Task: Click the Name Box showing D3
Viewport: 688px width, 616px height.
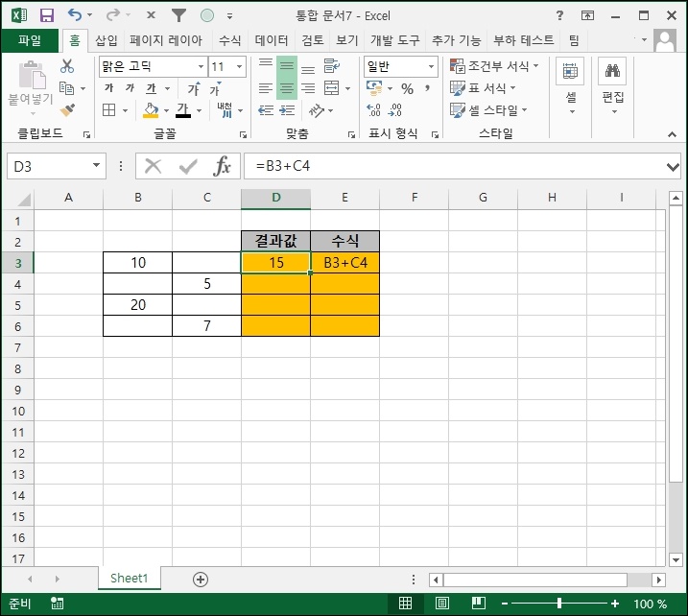Action: [x=57, y=166]
